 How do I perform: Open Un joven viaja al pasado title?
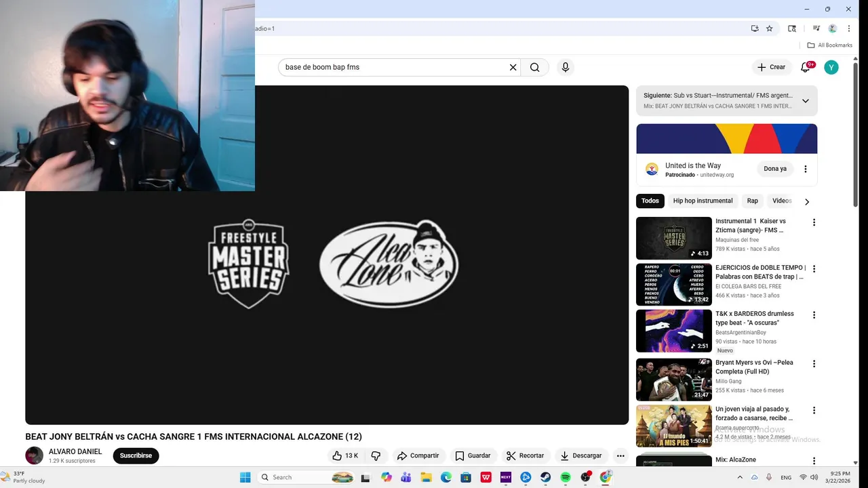click(753, 413)
